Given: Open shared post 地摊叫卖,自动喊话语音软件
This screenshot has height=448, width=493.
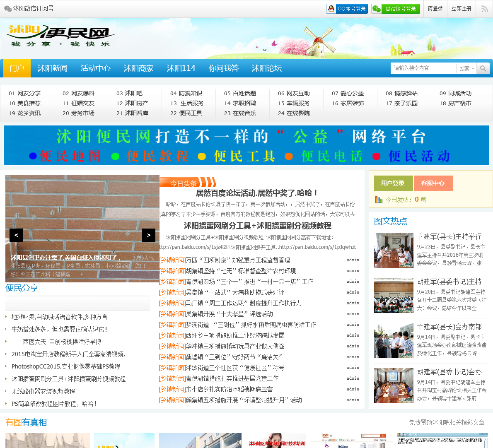Looking at the screenshot, I should tap(59, 317).
